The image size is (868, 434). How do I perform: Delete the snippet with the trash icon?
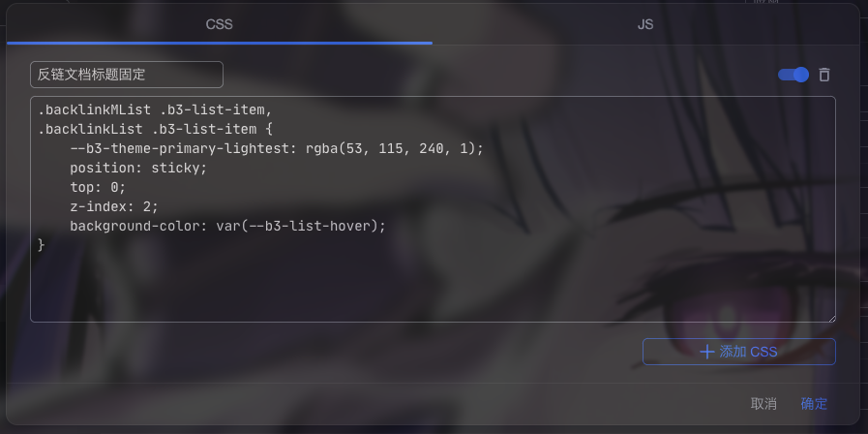824,75
